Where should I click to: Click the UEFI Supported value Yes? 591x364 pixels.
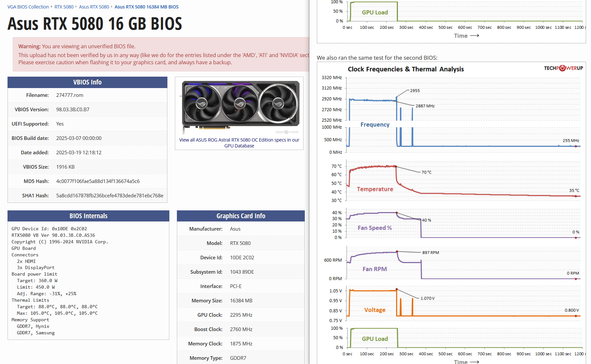coord(60,124)
